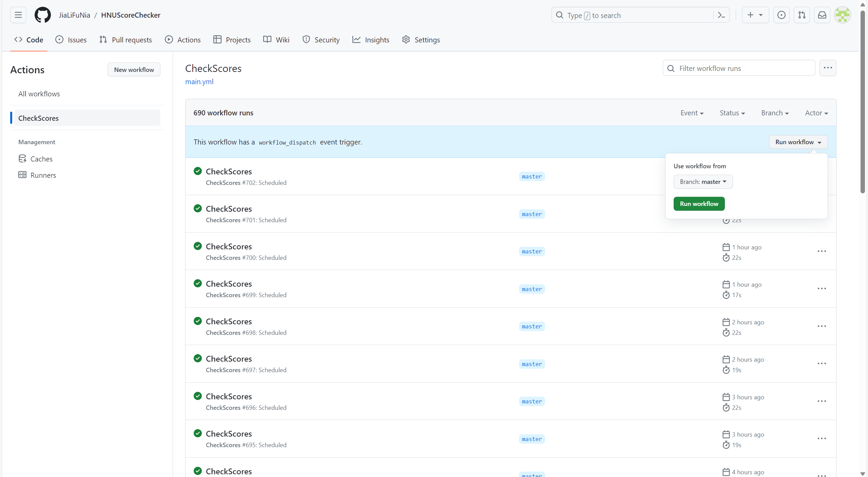Image resolution: width=868 pixels, height=477 pixels.
Task: Open CheckScores run #698
Action: pos(229,321)
